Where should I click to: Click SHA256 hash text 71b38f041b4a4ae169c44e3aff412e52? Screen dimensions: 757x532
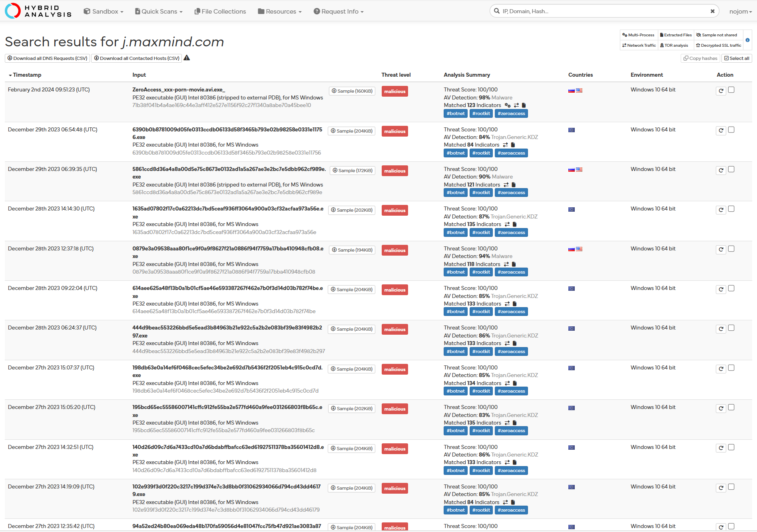click(x=221, y=105)
